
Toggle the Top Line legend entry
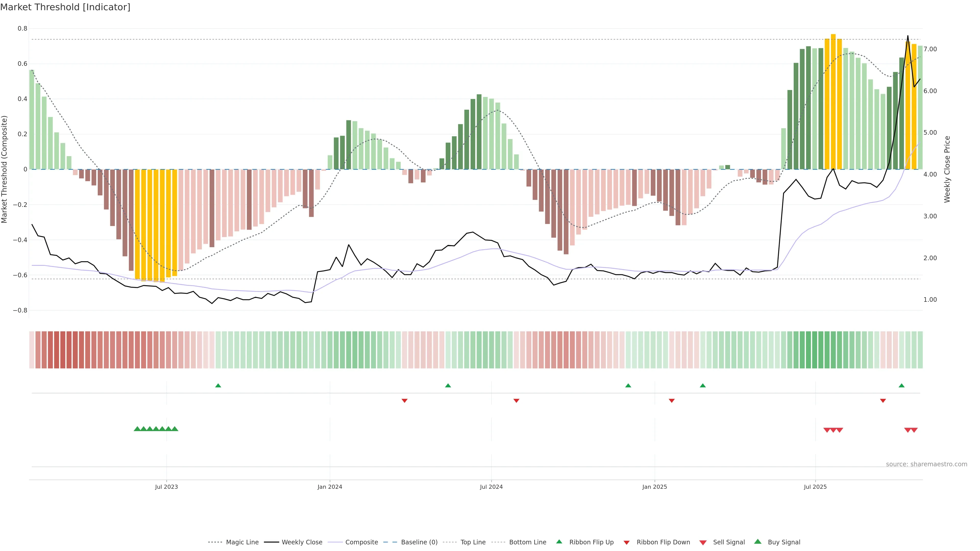(473, 542)
